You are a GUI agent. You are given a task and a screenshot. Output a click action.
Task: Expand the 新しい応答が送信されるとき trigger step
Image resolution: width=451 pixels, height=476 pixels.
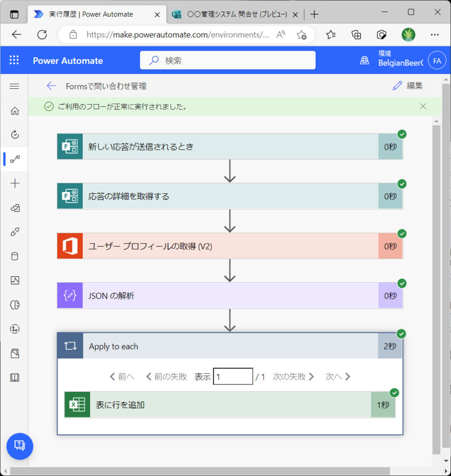230,147
